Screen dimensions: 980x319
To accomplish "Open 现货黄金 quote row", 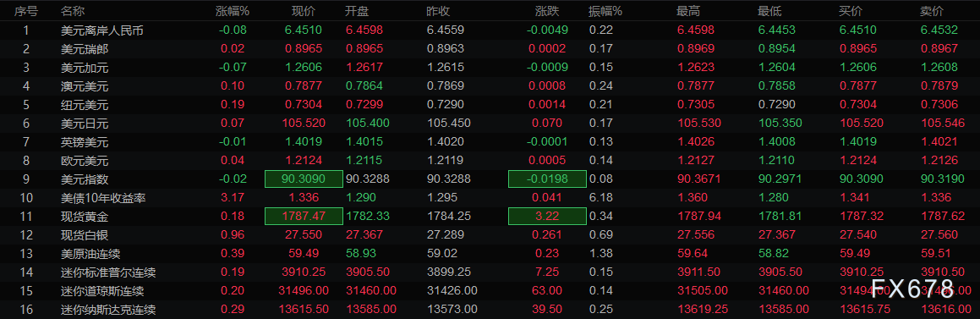I will (x=490, y=217).
